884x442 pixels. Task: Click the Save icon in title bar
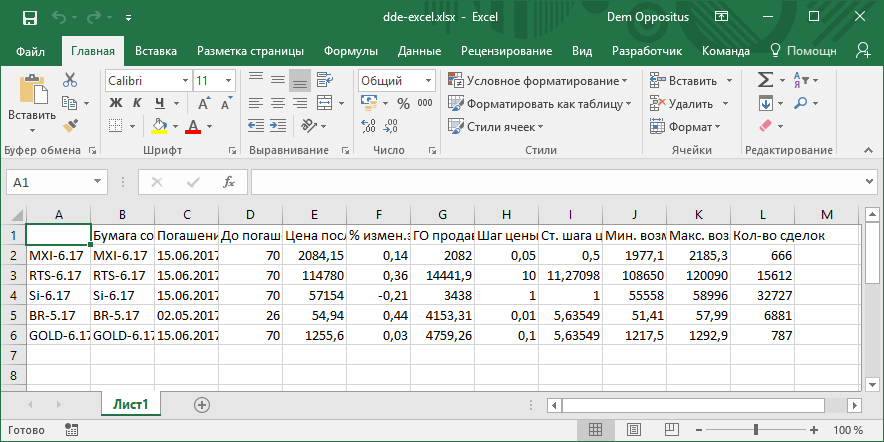(29, 18)
